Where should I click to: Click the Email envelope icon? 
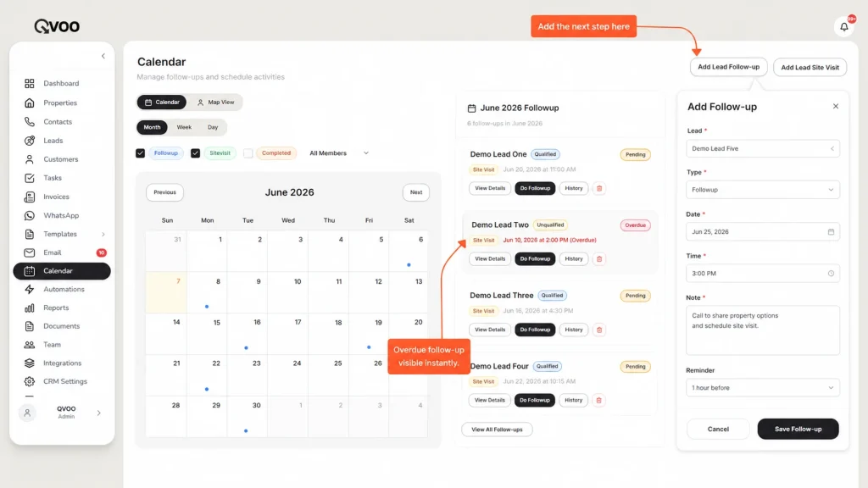[x=30, y=252]
